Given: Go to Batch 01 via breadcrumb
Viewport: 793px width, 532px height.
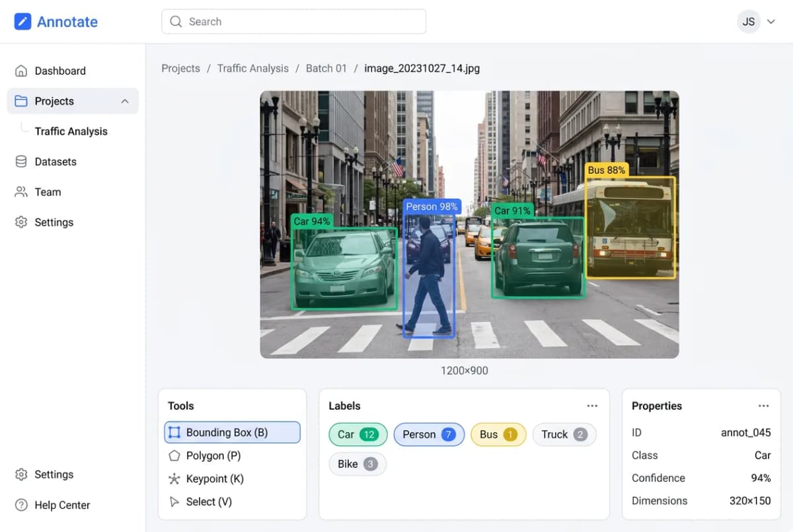Looking at the screenshot, I should click(326, 68).
